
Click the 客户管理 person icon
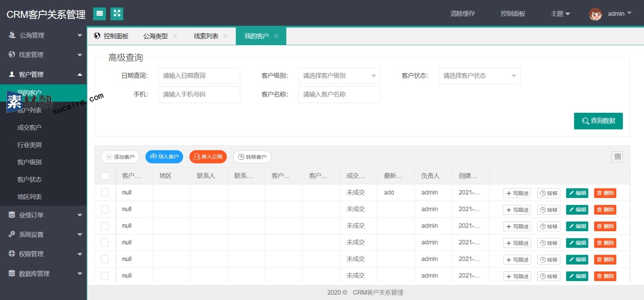12,74
